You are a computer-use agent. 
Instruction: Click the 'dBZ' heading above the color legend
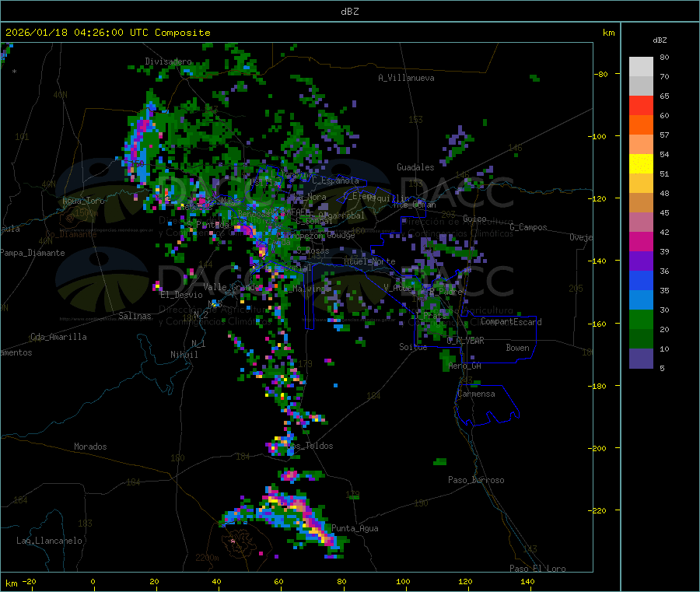[660, 40]
